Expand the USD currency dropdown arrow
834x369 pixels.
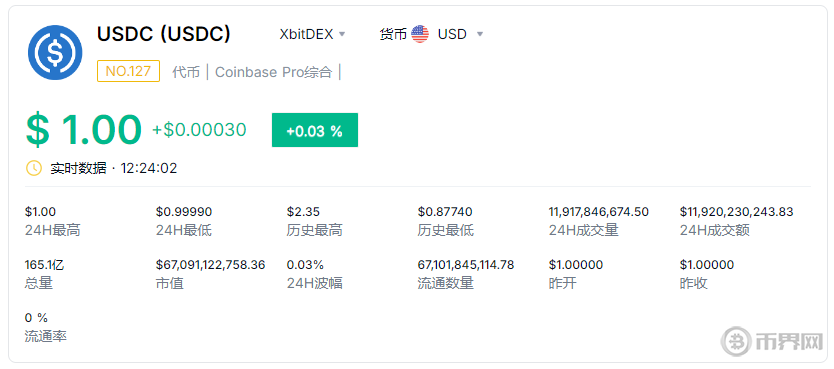[480, 35]
